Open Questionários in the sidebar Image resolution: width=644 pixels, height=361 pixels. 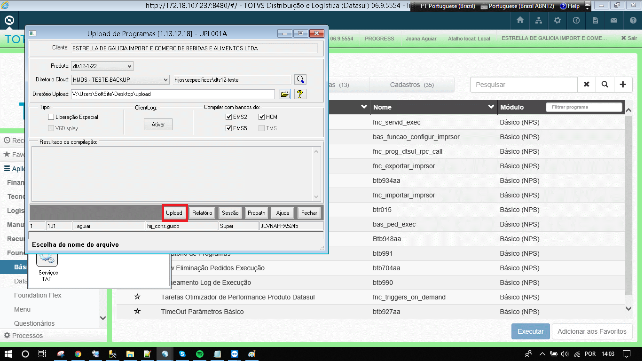coord(34,323)
